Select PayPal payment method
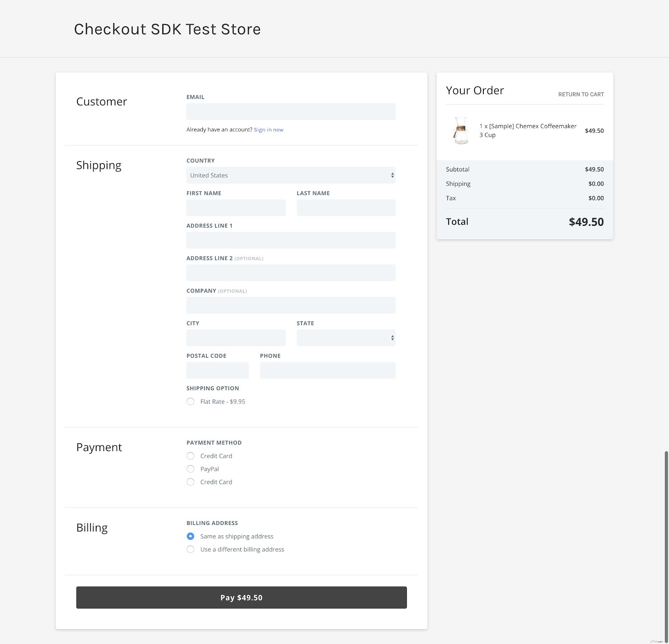The width and height of the screenshot is (669, 644). [190, 469]
